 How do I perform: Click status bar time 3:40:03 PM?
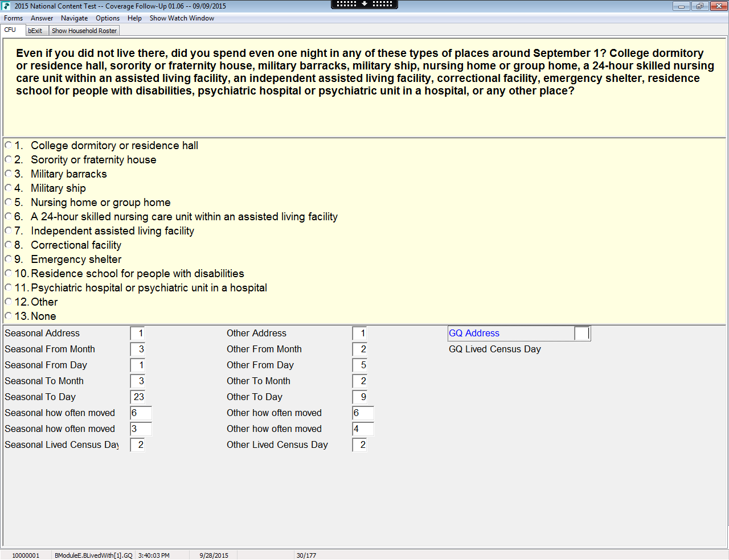[x=154, y=555]
